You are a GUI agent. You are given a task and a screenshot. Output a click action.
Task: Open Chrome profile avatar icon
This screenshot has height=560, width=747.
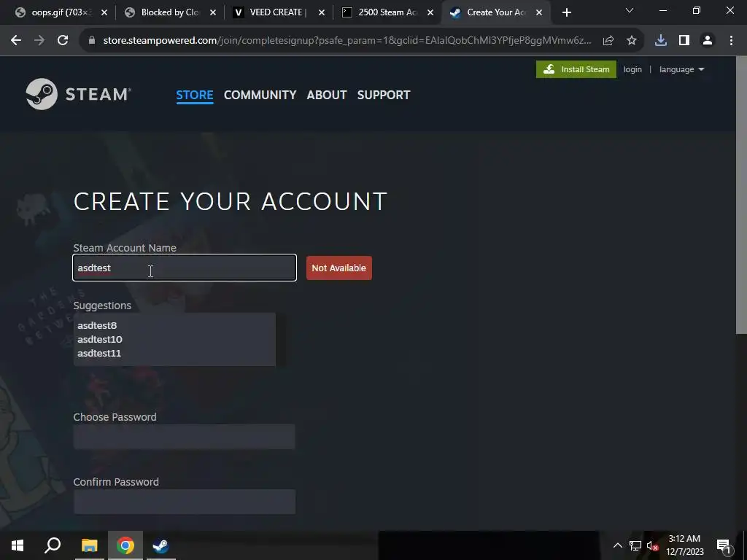708,41
